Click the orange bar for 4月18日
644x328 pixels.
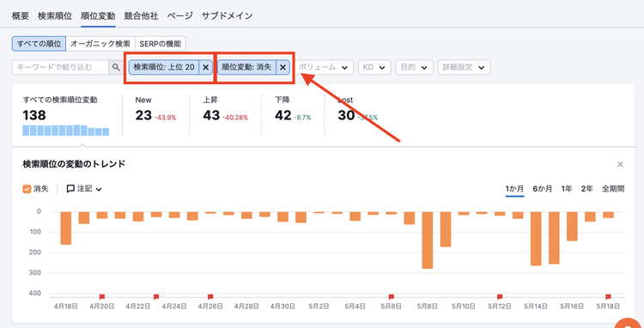coord(66,228)
